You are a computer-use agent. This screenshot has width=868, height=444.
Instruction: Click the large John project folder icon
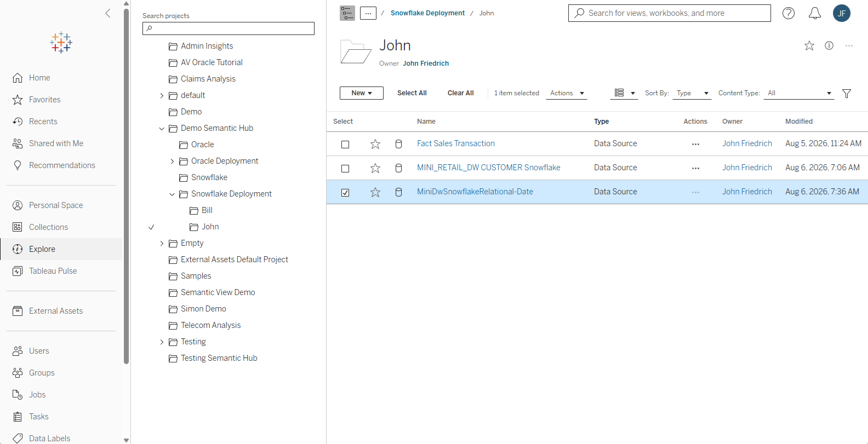(356, 52)
